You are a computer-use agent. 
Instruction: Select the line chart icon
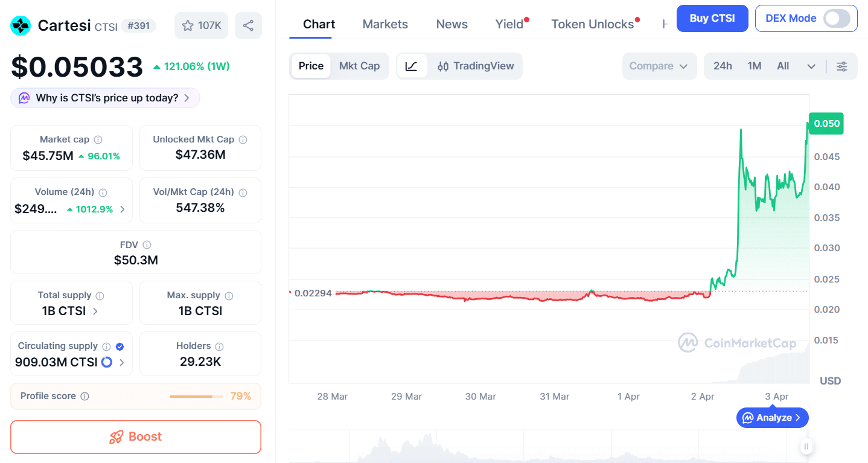(412, 66)
